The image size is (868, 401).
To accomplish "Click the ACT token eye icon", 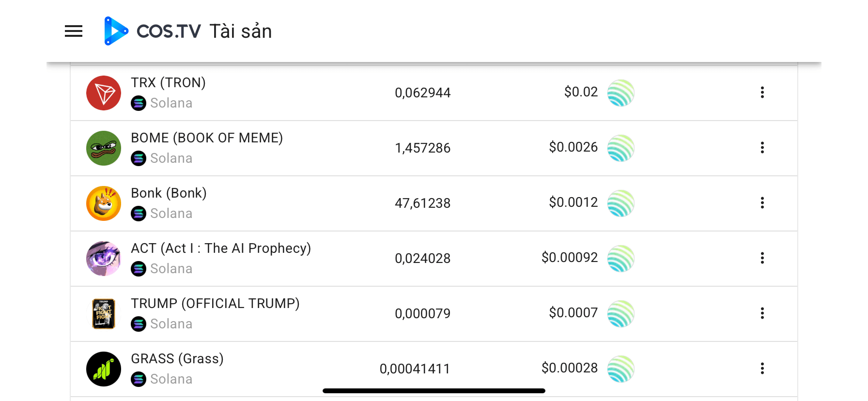I will [104, 259].
